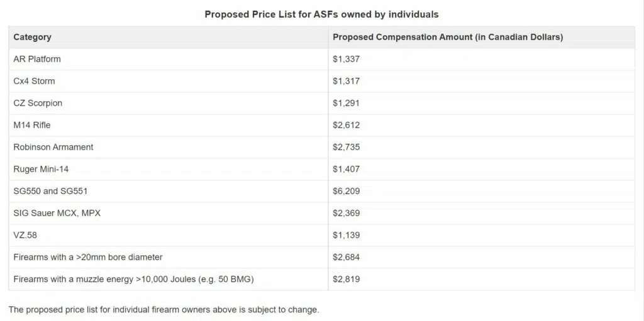Click the SIG Sauer MCX, MPX cell
This screenshot has height=321, width=644.
click(169, 214)
